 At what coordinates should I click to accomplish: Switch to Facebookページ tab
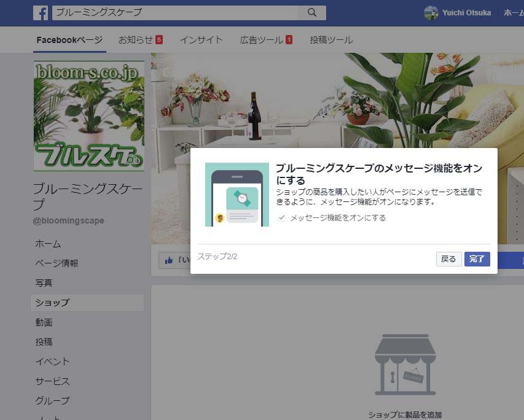click(x=69, y=40)
